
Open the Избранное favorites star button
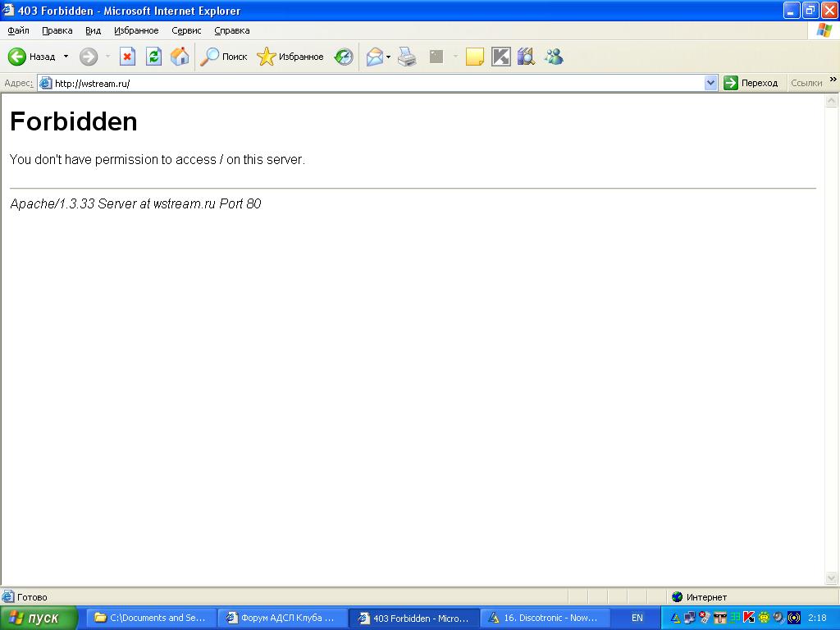(290, 57)
